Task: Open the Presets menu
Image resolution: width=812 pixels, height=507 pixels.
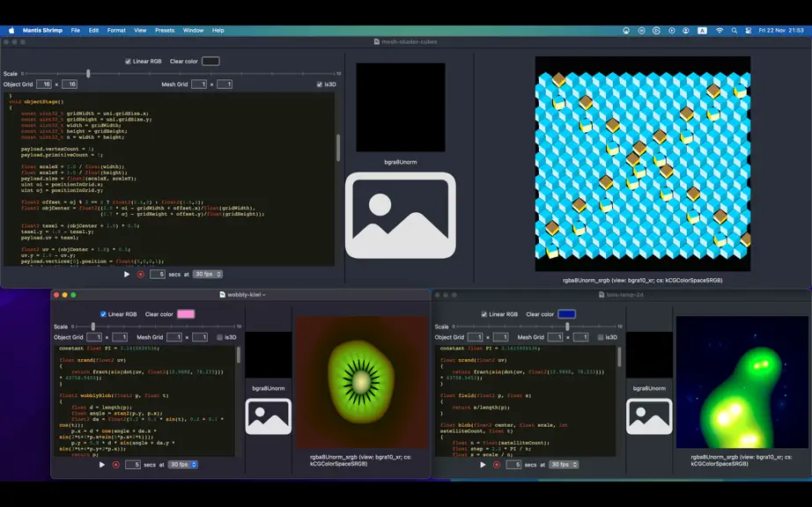Action: [165, 31]
